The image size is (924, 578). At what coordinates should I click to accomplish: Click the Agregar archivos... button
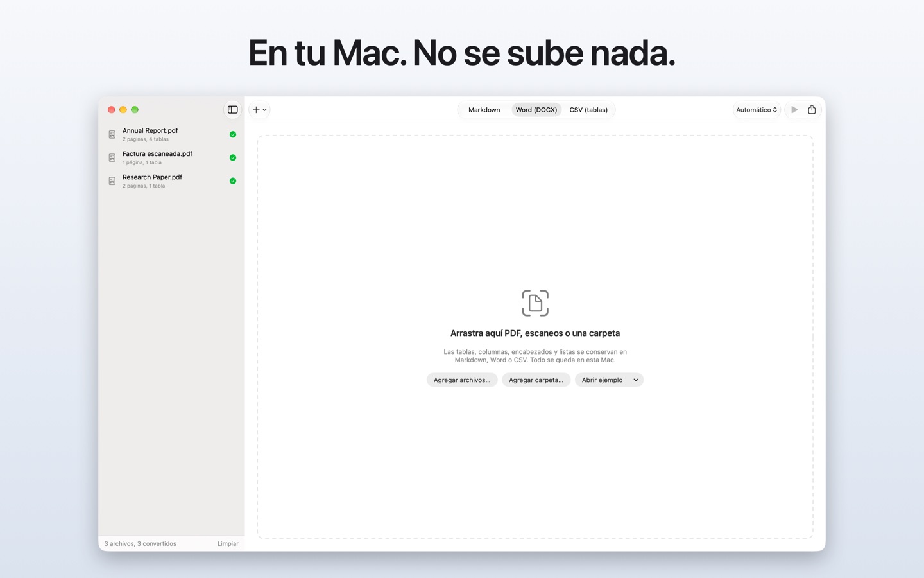(462, 380)
